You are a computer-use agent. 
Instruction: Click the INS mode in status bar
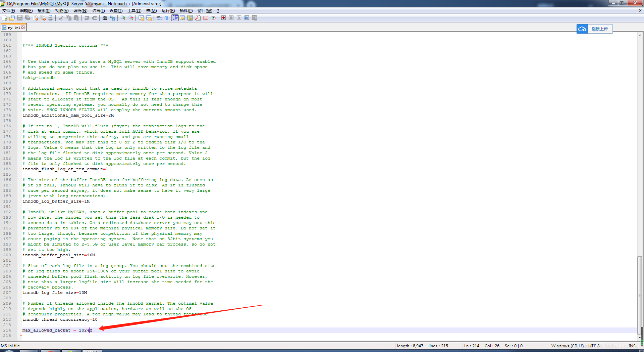[632, 346]
